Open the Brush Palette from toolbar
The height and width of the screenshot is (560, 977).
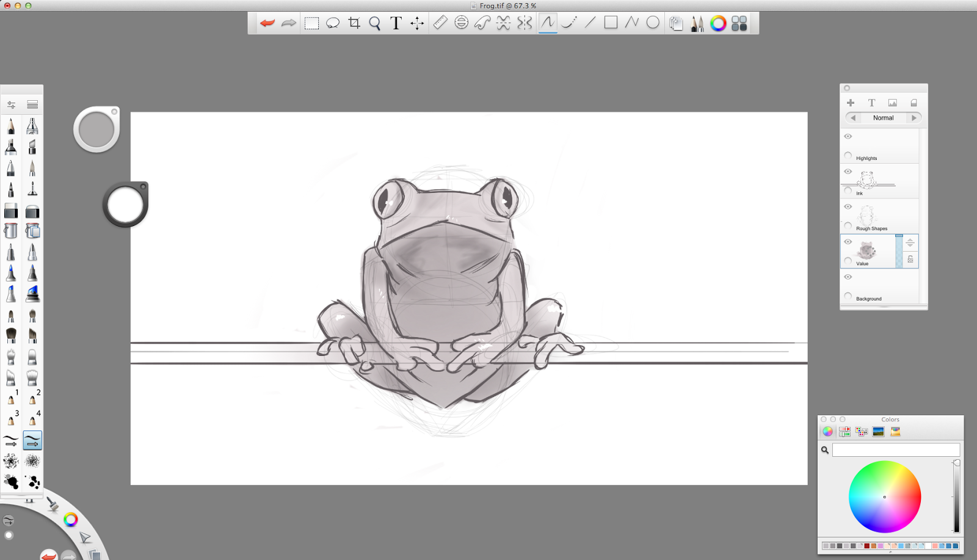point(697,23)
